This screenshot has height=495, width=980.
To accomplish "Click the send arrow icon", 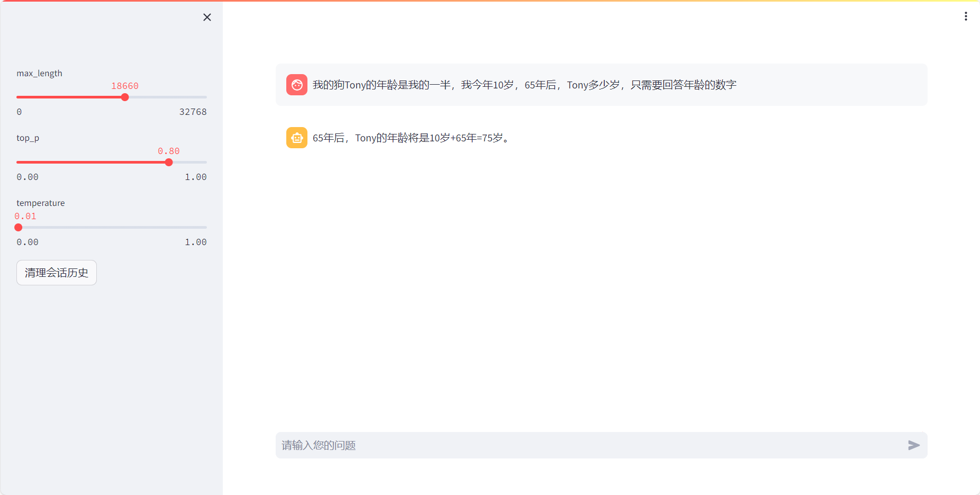I will coord(914,445).
